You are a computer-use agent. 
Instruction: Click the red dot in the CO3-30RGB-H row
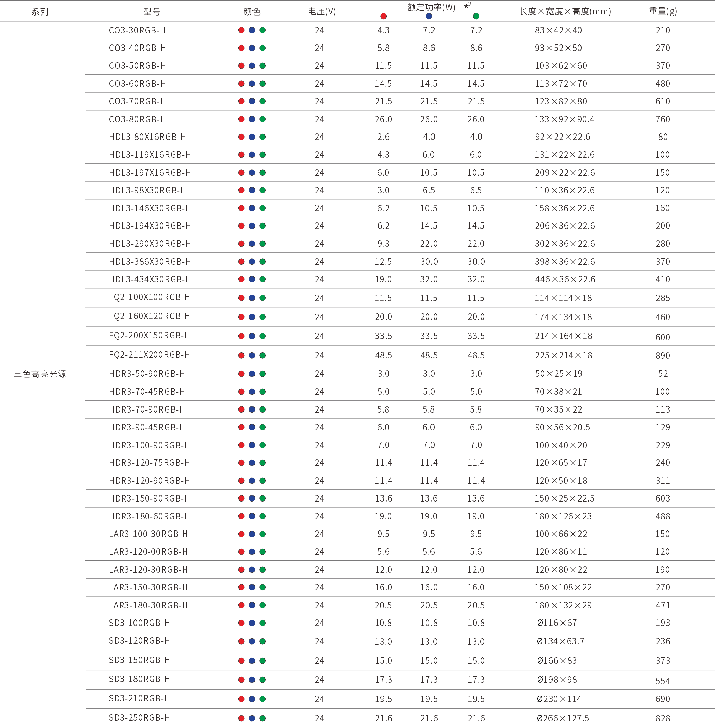click(x=241, y=30)
